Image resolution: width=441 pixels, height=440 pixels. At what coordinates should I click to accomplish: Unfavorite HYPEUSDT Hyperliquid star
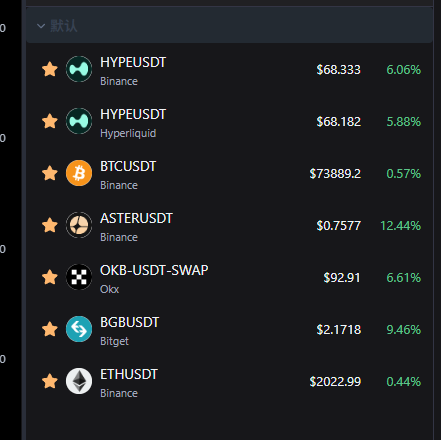[50, 121]
